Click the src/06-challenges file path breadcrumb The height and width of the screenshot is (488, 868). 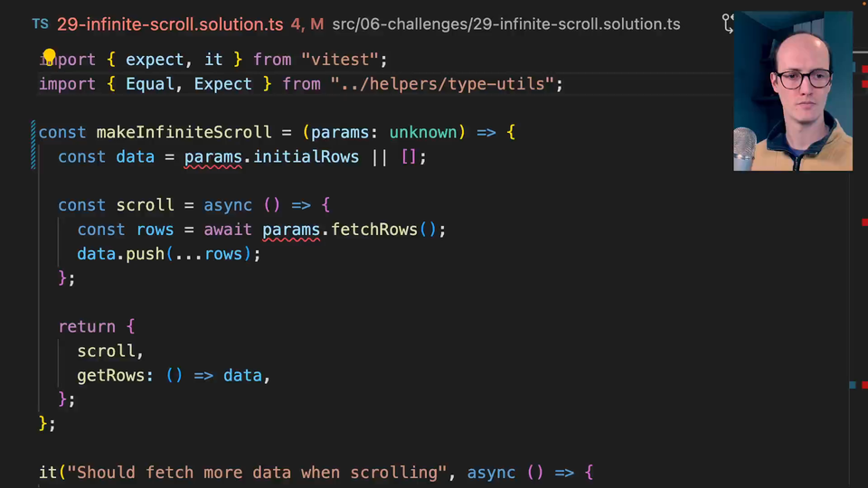pyautogui.click(x=505, y=24)
